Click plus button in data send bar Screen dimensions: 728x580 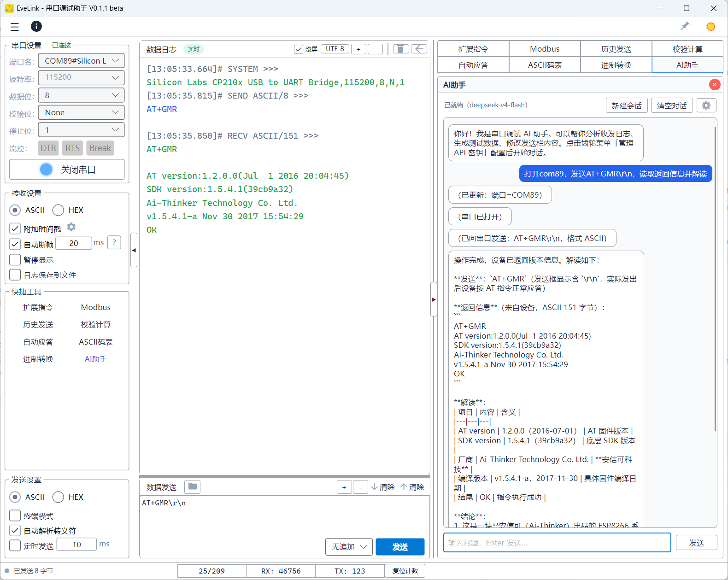click(344, 487)
